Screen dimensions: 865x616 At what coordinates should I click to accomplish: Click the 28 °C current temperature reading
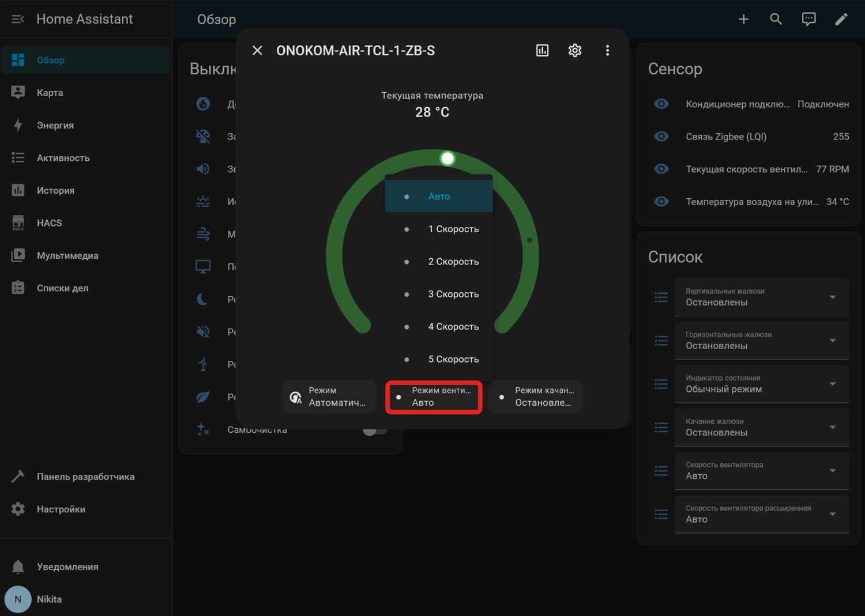(x=432, y=112)
